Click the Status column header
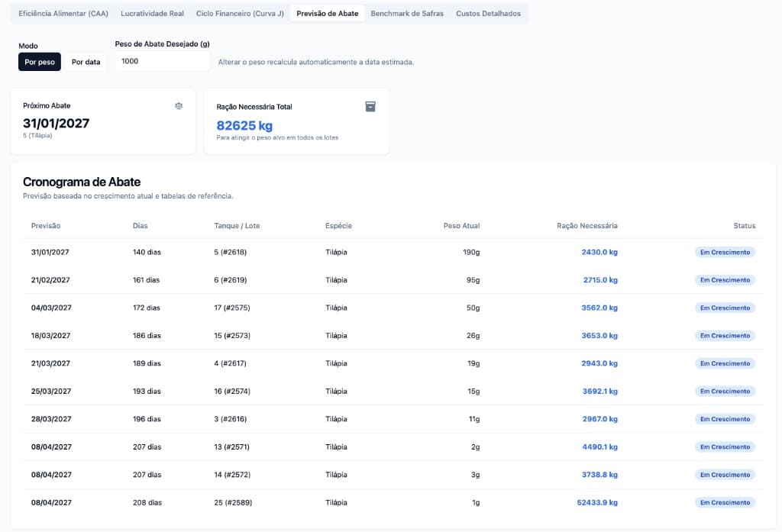The height and width of the screenshot is (532, 782). pyautogui.click(x=744, y=226)
